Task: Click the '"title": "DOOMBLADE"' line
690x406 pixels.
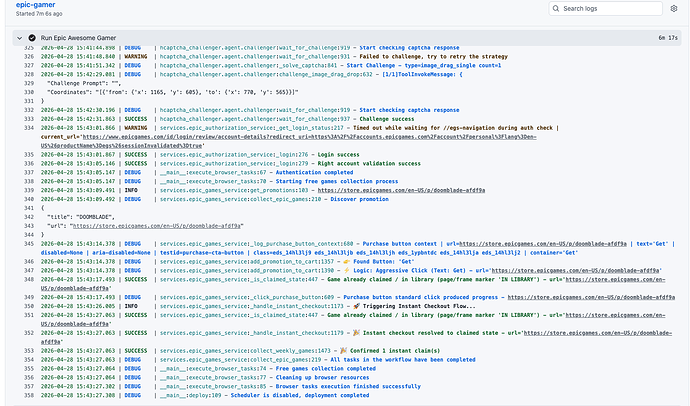Action: point(81,217)
